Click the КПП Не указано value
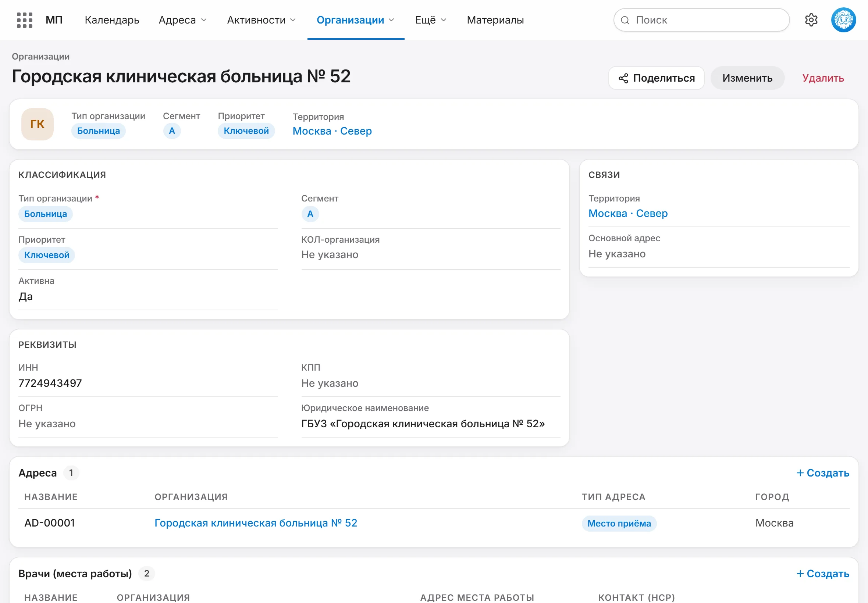The width and height of the screenshot is (868, 603). tap(330, 383)
